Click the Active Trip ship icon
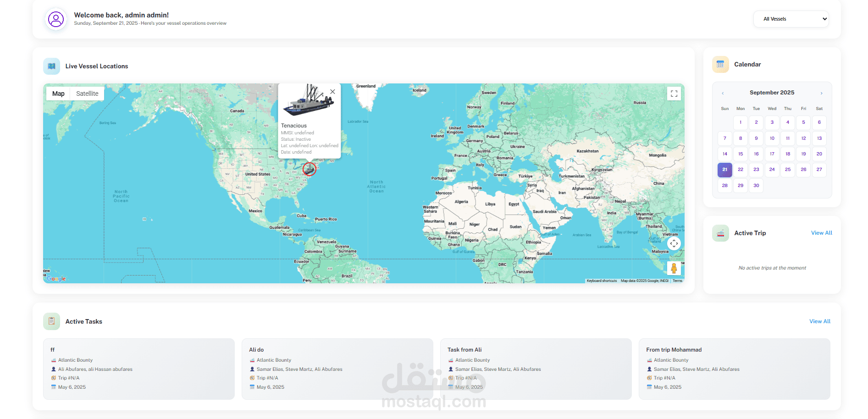The width and height of the screenshot is (868, 419). 720,233
